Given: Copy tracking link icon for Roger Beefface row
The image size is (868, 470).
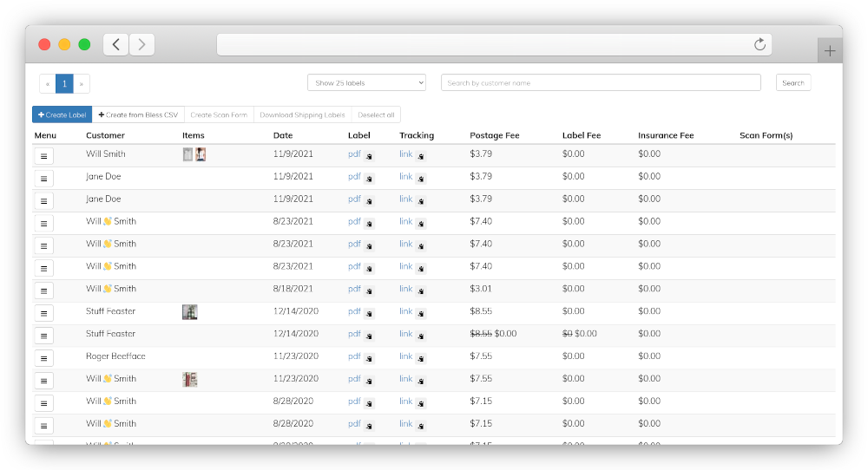Looking at the screenshot, I should click(x=421, y=358).
